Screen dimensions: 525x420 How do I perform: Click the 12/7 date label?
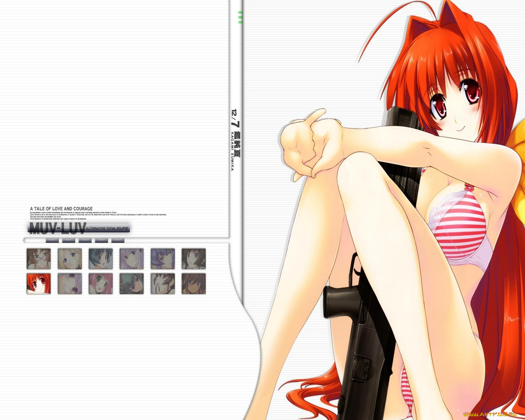[x=235, y=117]
